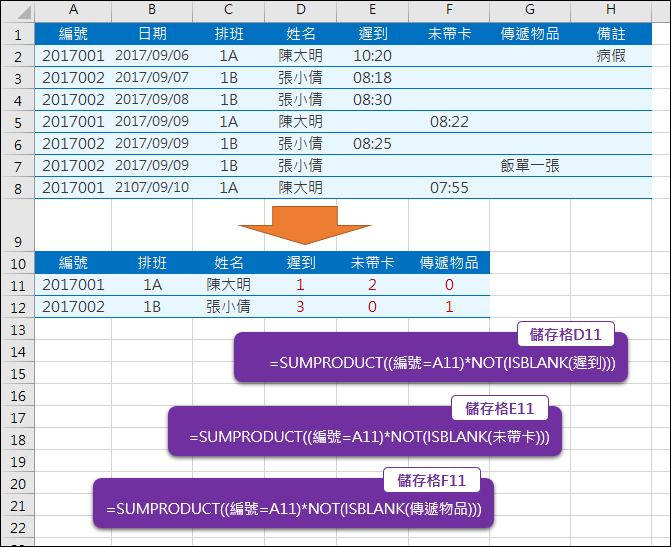Select 1B shift cell in row 6

click(x=229, y=144)
